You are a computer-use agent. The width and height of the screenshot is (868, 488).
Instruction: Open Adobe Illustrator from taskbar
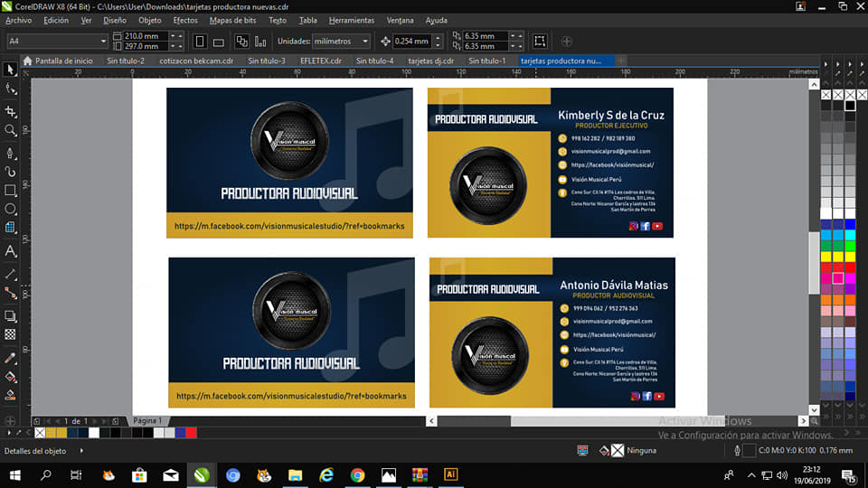tap(450, 474)
